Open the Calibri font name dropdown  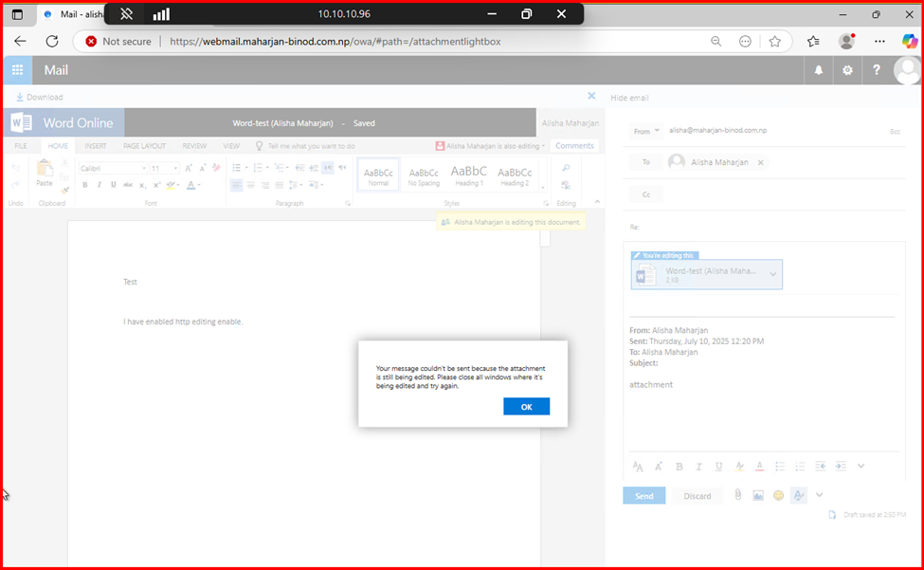click(x=143, y=168)
